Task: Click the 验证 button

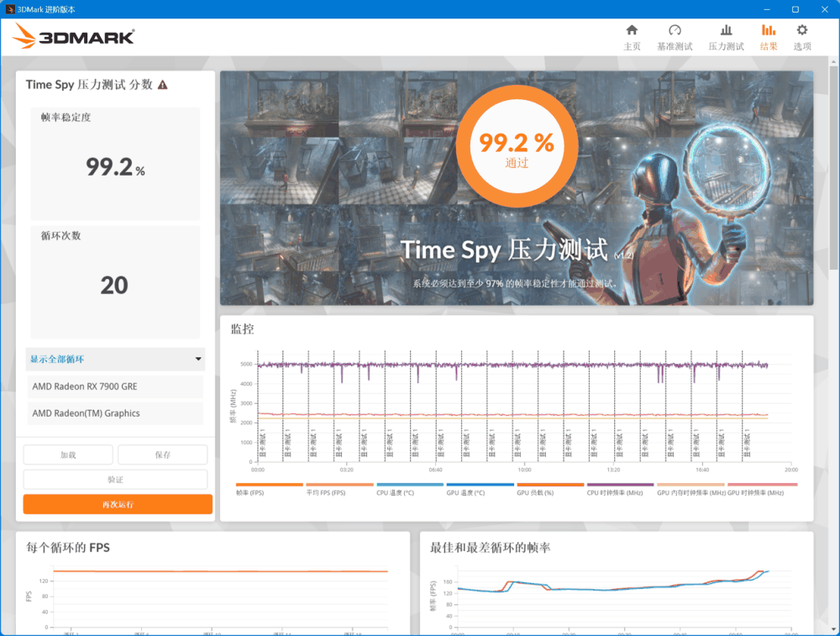Action: [115, 479]
